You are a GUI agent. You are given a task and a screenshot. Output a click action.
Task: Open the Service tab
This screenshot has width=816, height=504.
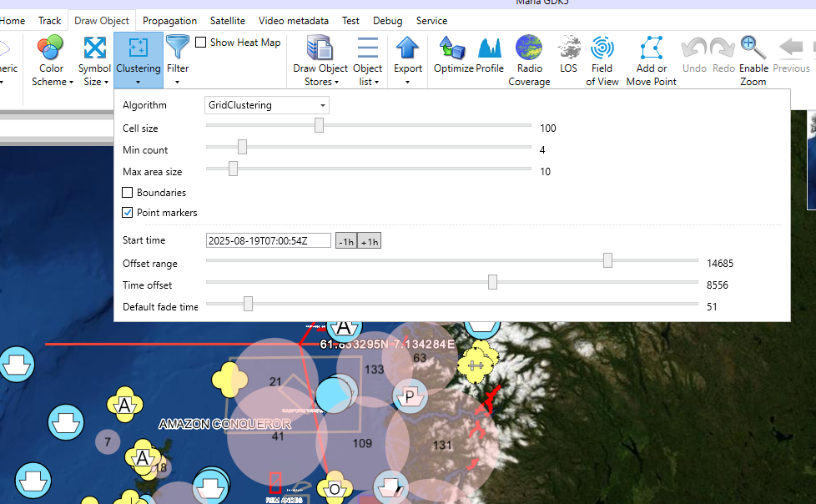click(431, 21)
